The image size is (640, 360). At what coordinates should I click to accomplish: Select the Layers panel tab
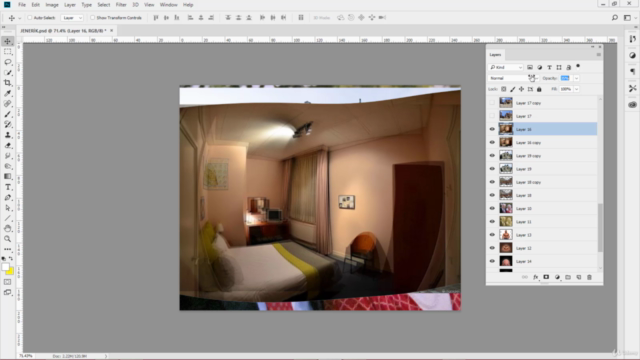[x=495, y=55]
